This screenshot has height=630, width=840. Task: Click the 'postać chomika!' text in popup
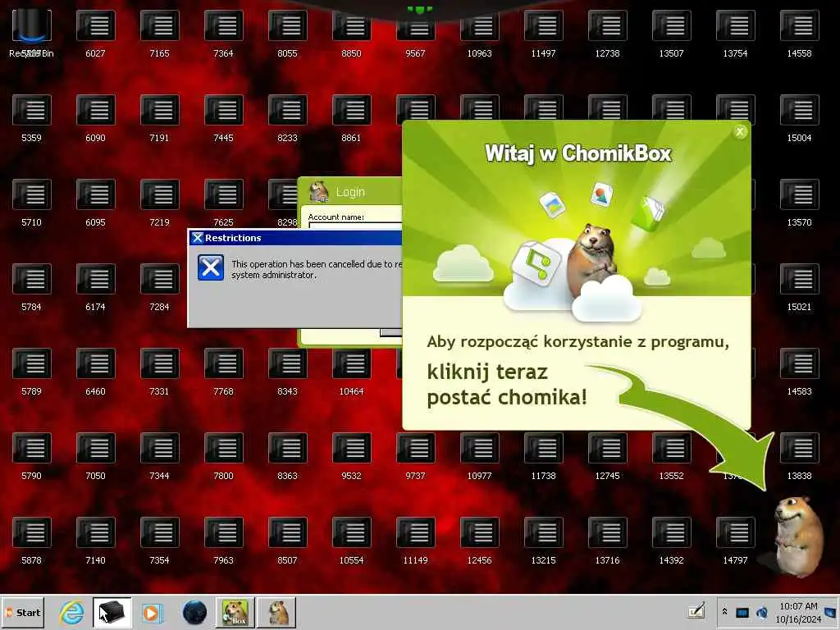[507, 398]
